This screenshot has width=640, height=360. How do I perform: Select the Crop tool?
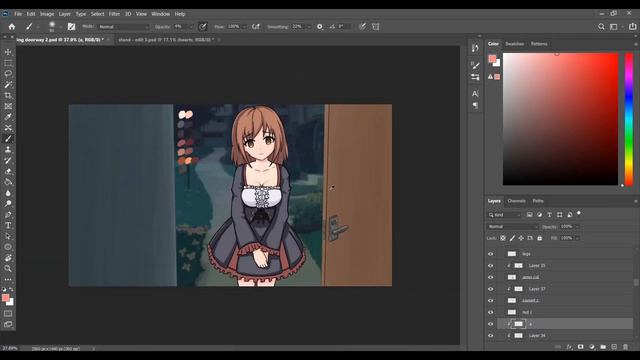click(x=8, y=95)
